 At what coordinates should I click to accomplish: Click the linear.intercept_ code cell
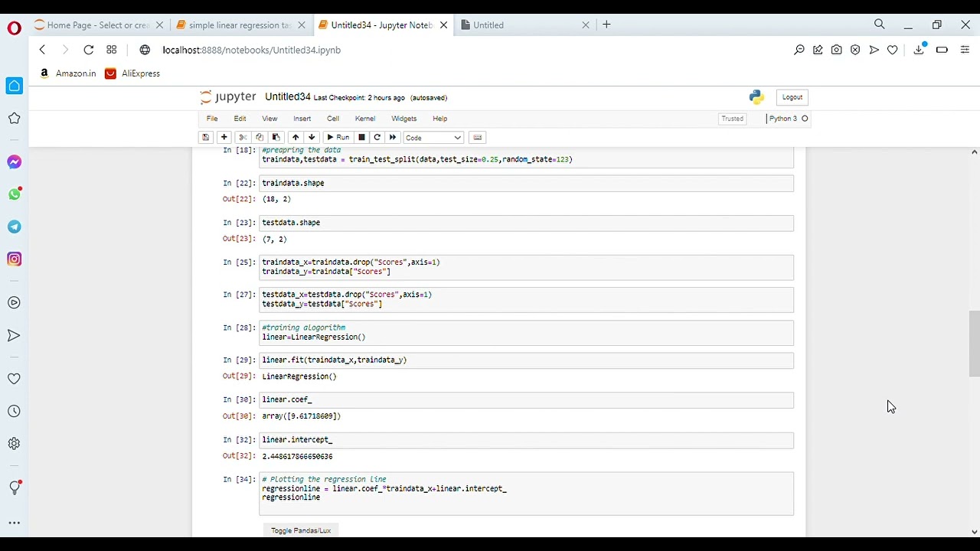pyautogui.click(x=527, y=440)
